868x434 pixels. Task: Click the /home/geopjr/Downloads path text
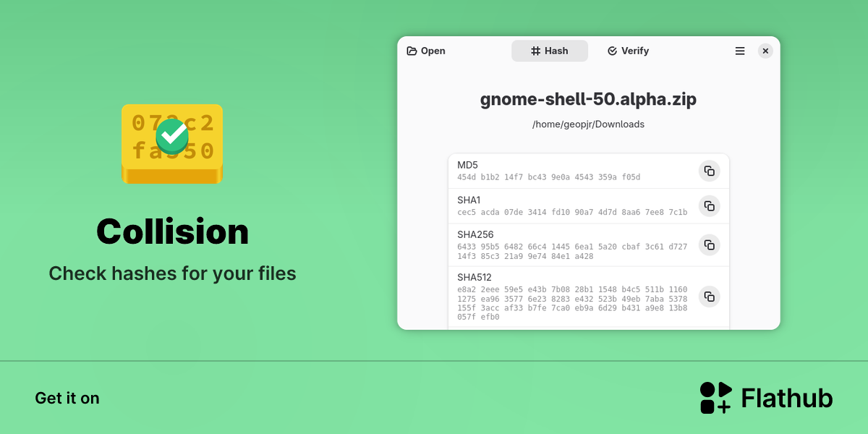point(589,124)
